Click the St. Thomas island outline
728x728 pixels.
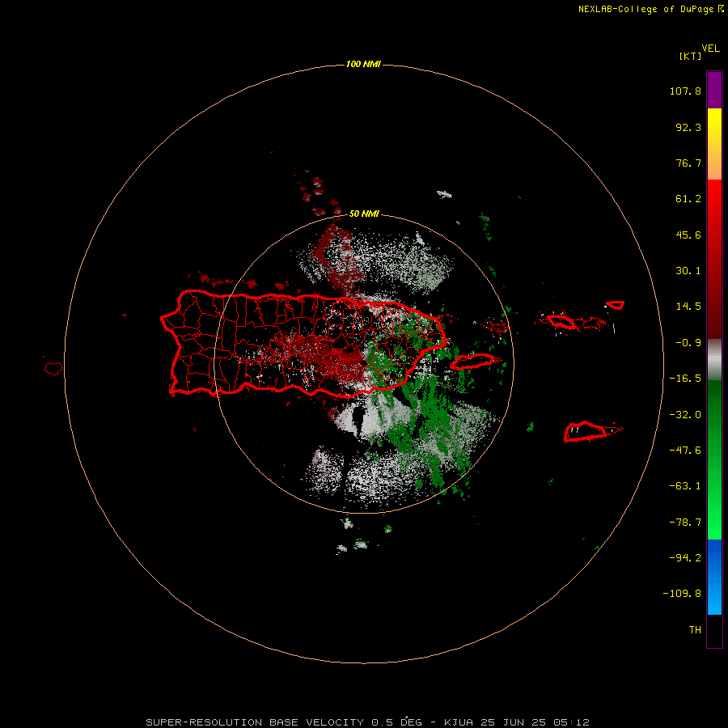pyautogui.click(x=562, y=321)
